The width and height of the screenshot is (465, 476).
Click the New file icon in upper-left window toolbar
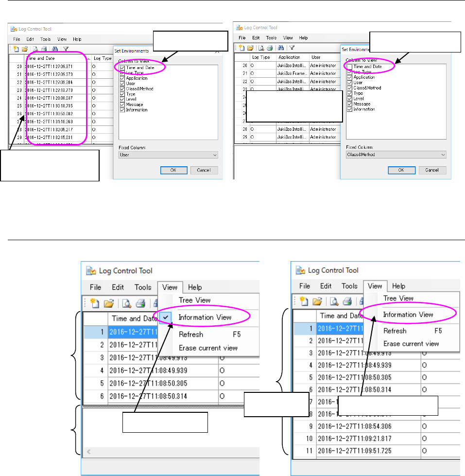pyautogui.click(x=16, y=49)
